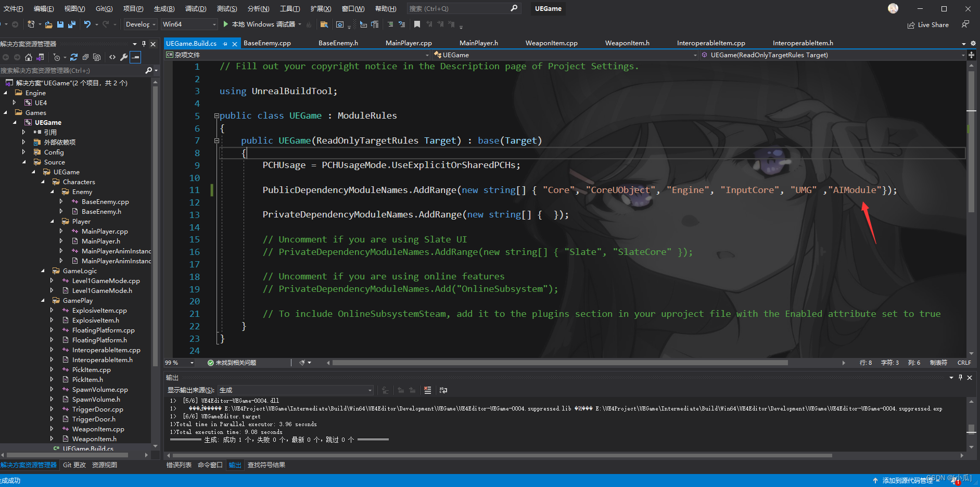Click the Open File folder icon
This screenshot has width=980, height=487.
coord(48,24)
